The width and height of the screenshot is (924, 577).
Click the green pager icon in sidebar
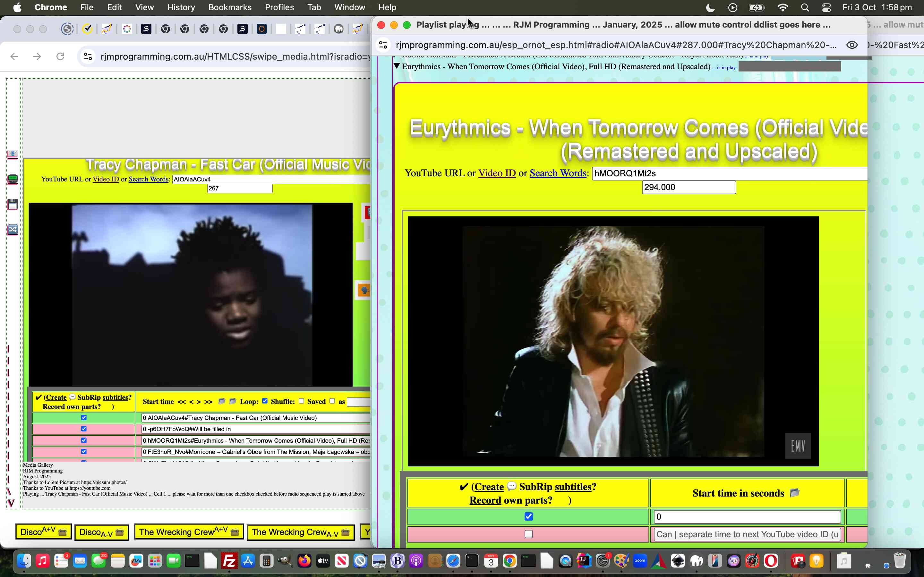point(13,179)
